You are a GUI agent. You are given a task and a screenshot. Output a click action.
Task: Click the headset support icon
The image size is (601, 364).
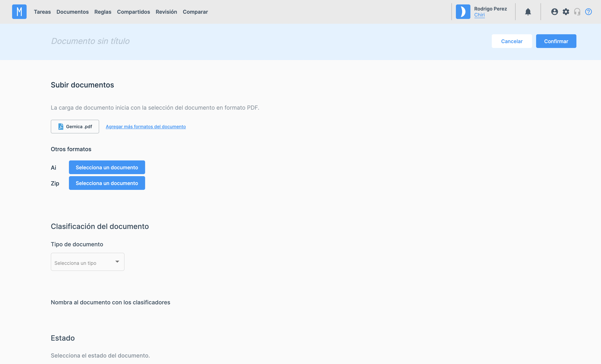pyautogui.click(x=577, y=12)
